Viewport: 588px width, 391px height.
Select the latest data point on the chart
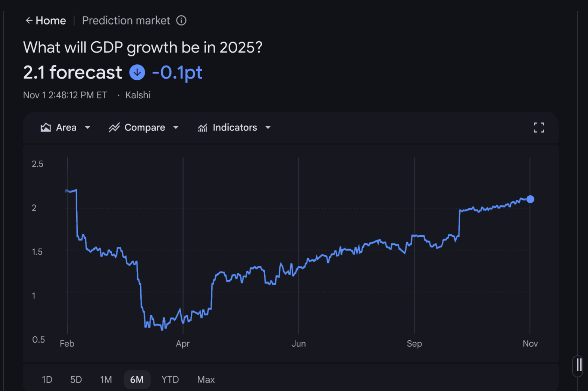(x=531, y=199)
